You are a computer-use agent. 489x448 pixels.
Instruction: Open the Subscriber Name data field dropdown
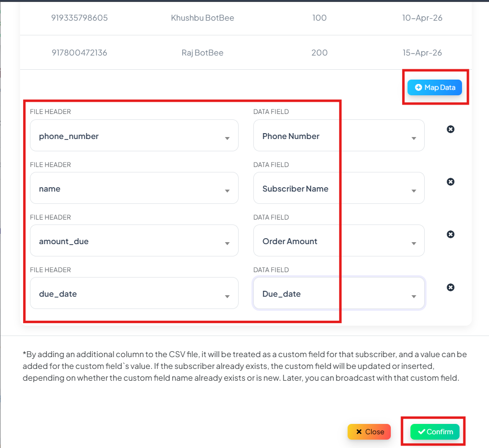click(339, 188)
